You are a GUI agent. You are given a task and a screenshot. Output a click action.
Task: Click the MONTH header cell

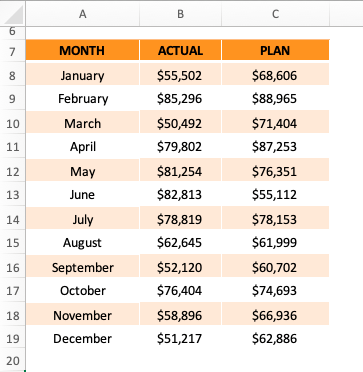click(x=82, y=50)
